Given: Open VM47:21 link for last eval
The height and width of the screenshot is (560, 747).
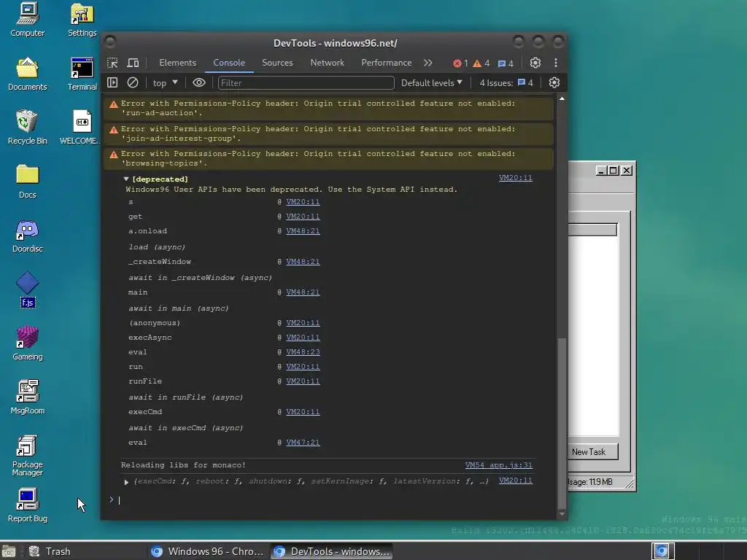Looking at the screenshot, I should point(303,443).
